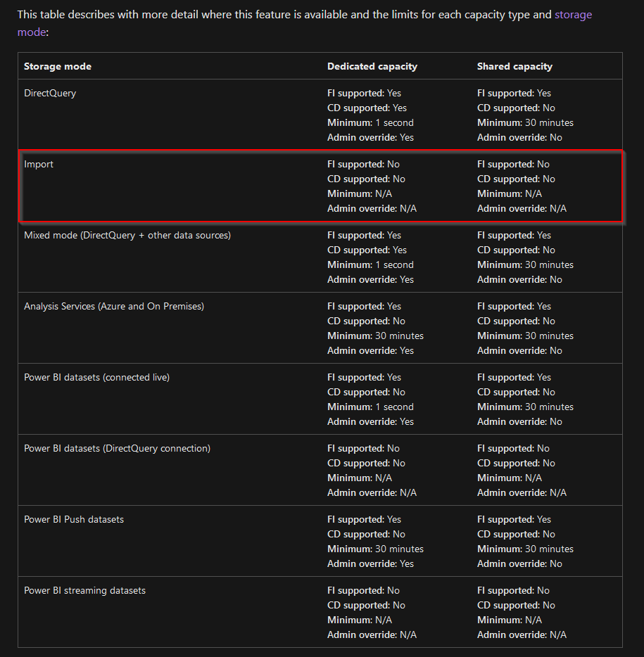Image resolution: width=644 pixels, height=657 pixels.
Task: Click the Power BI streaming datasets label
Action: pyautogui.click(x=84, y=590)
